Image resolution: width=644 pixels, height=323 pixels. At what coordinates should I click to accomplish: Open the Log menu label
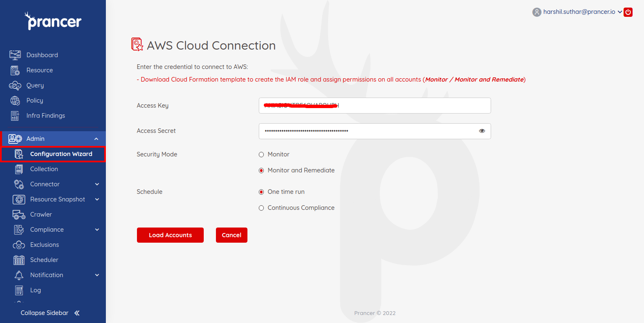36,290
